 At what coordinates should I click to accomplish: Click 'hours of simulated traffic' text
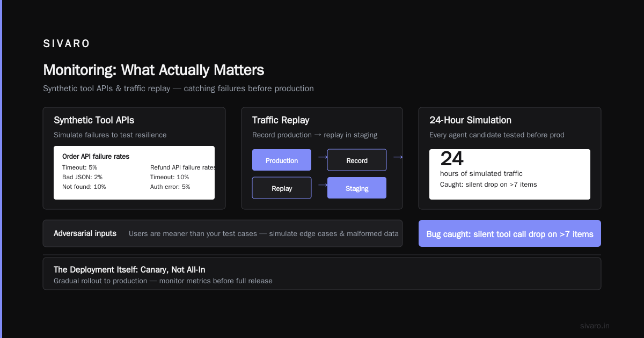(481, 173)
